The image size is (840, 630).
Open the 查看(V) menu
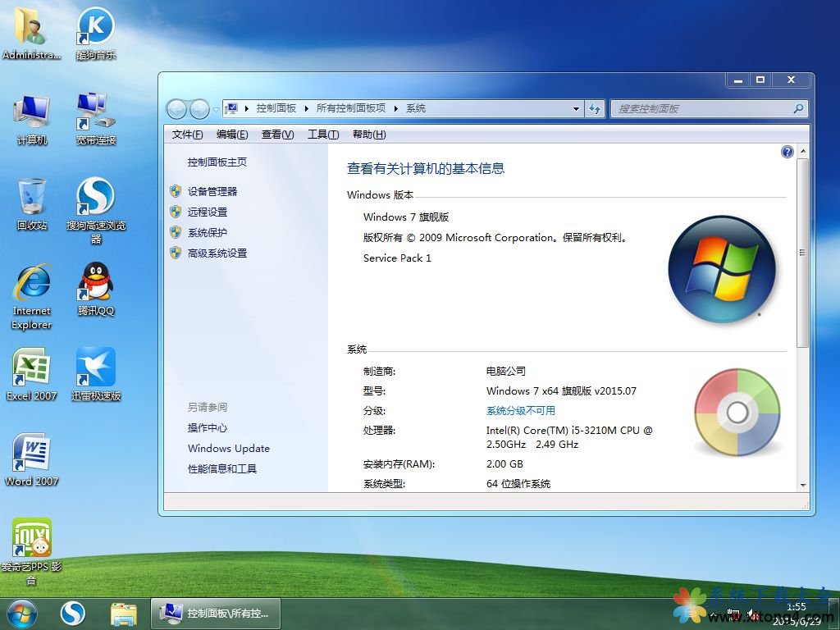[x=277, y=135]
